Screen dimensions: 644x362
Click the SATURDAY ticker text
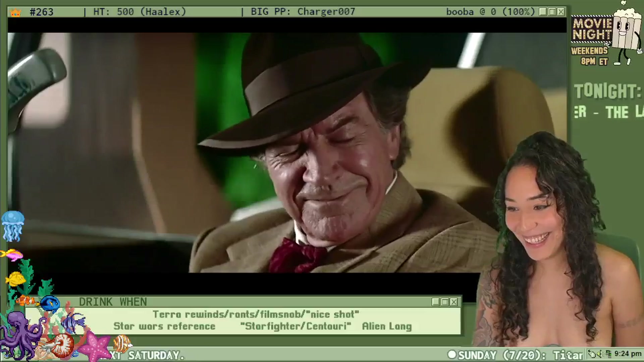(156, 355)
